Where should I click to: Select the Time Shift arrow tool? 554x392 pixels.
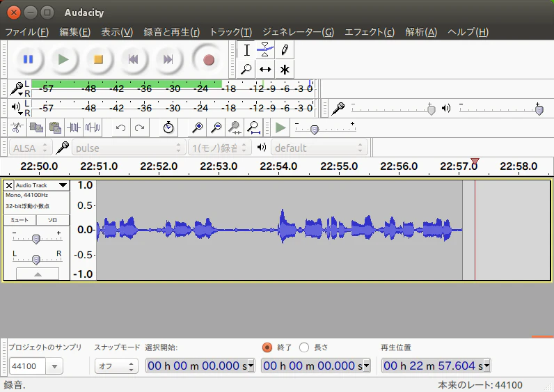pyautogui.click(x=265, y=69)
